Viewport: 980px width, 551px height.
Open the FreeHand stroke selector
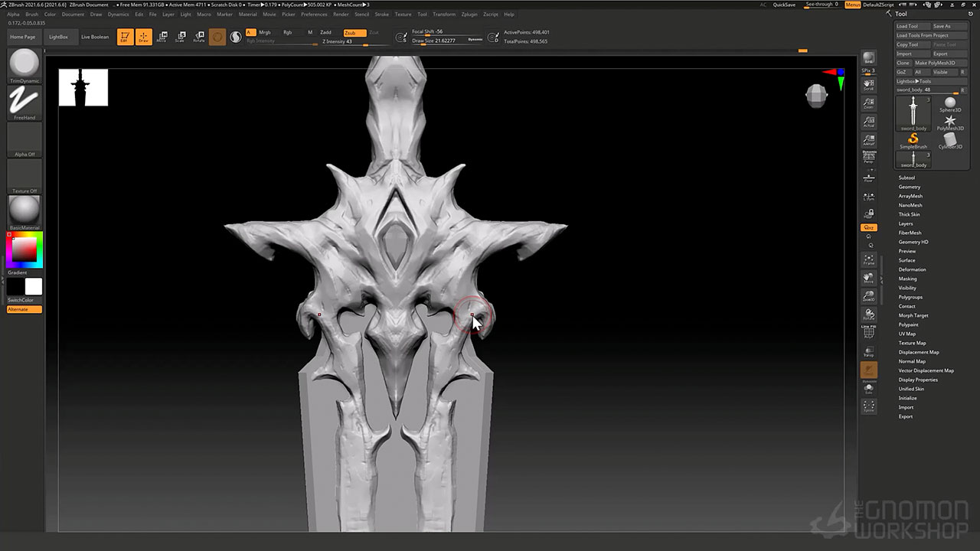pos(24,102)
